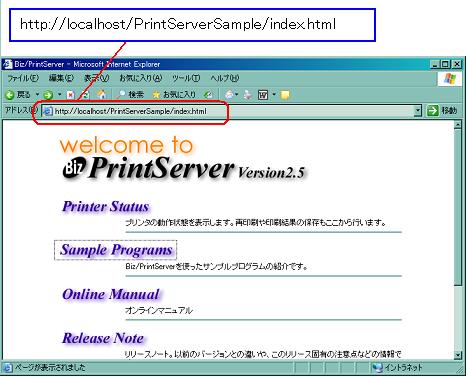Maximize the Internet Explorer window
468x378 pixels.
pos(445,64)
